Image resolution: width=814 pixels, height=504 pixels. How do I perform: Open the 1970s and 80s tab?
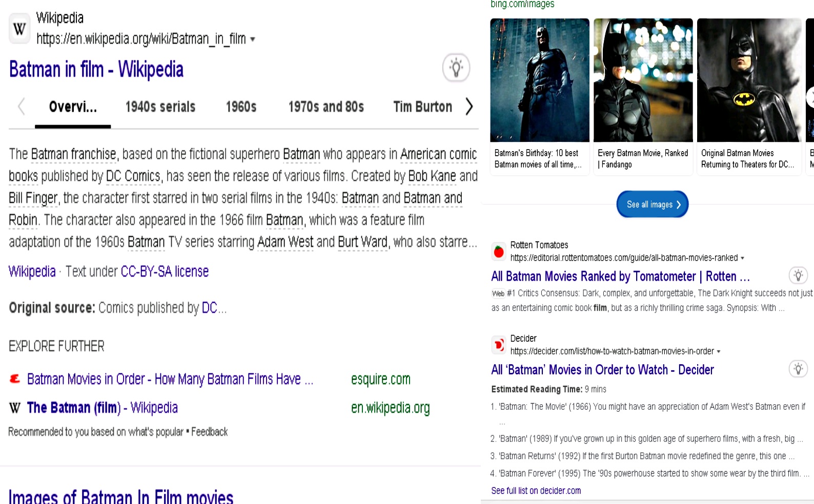tap(326, 107)
